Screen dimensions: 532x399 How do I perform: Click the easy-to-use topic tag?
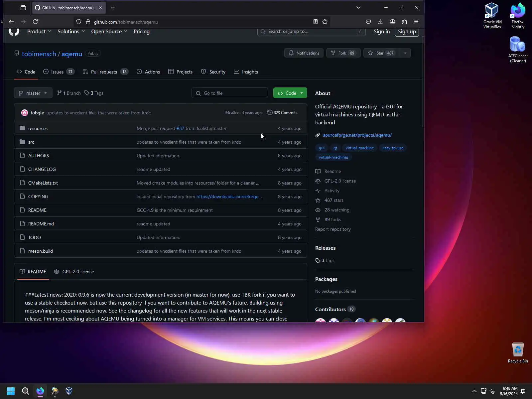[393, 148]
